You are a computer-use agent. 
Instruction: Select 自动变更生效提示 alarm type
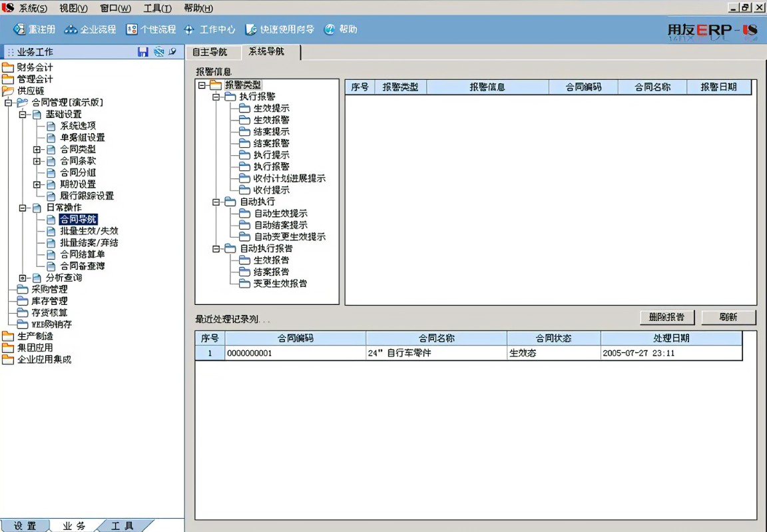290,236
